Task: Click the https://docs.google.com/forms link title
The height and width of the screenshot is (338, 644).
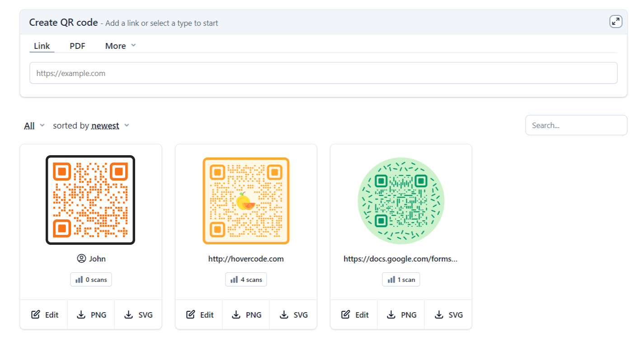Action: (x=400, y=259)
